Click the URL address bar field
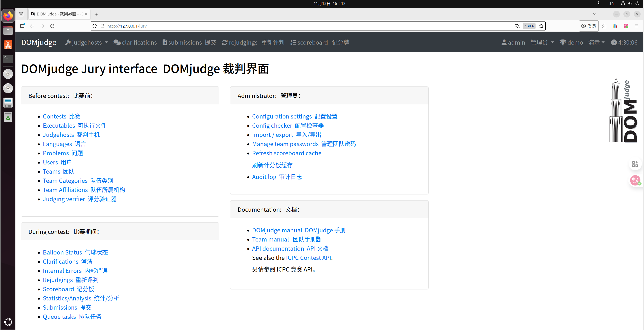 point(300,26)
